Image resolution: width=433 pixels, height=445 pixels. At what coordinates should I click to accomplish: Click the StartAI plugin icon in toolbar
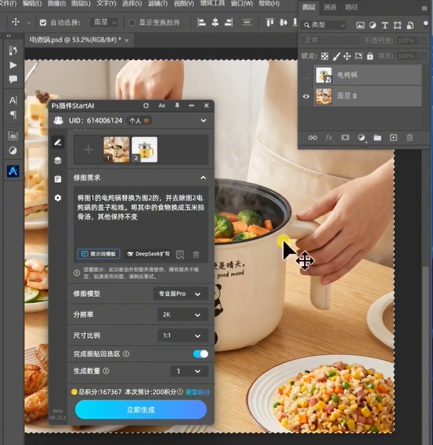pyautogui.click(x=13, y=171)
